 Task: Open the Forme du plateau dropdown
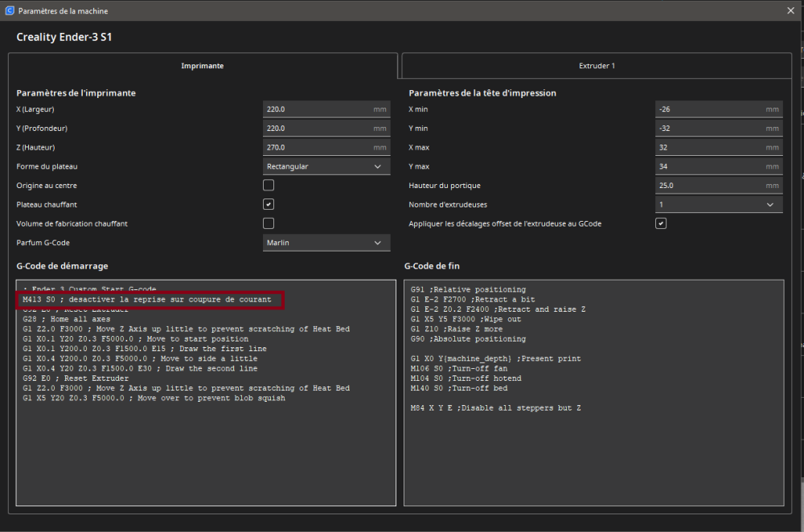pos(326,166)
